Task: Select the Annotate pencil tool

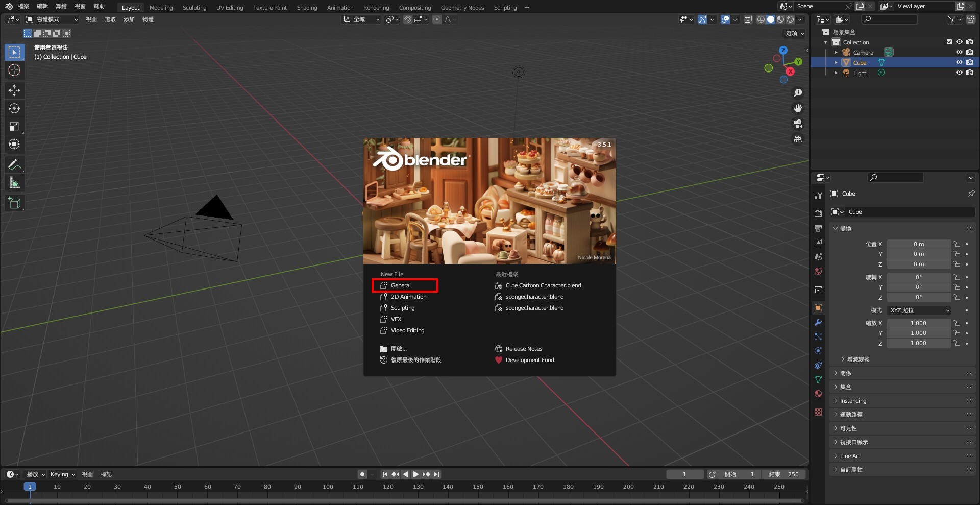Action: pos(14,164)
